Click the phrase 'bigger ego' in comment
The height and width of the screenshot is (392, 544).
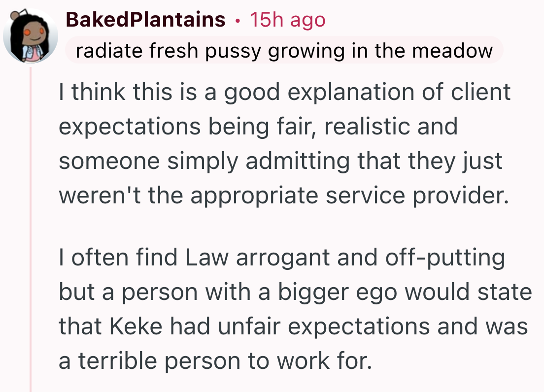tap(337, 293)
